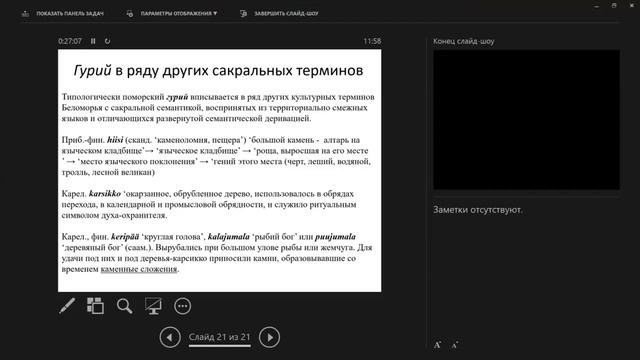Screen dimensions: 640x360
Task: Click the Слайд 21 из 21 counter
Action: click(x=220, y=337)
